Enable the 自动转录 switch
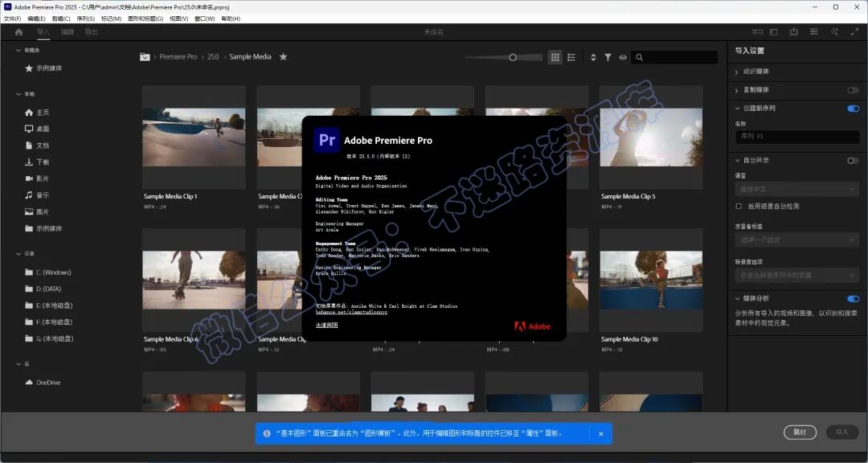Screen dimensions: 868x463 tap(853, 161)
